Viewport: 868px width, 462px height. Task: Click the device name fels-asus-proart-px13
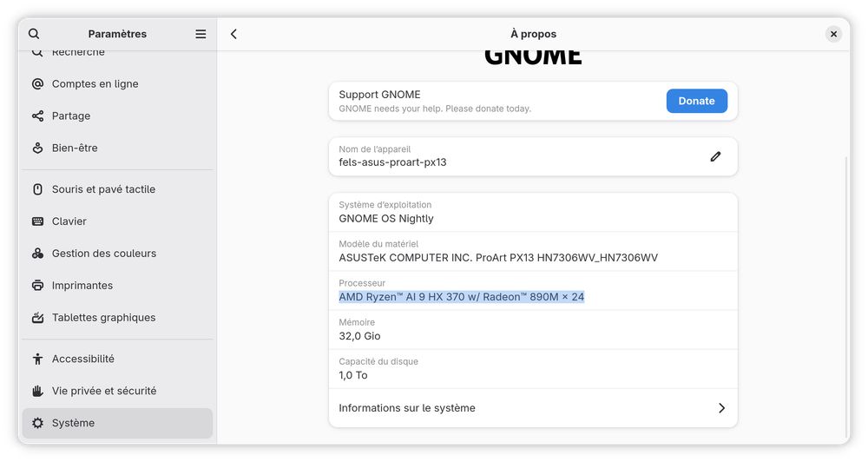[392, 162]
